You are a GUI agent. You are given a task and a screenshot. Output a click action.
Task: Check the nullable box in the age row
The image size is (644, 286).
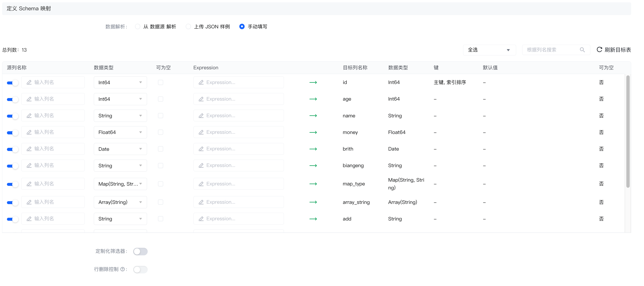pos(160,99)
